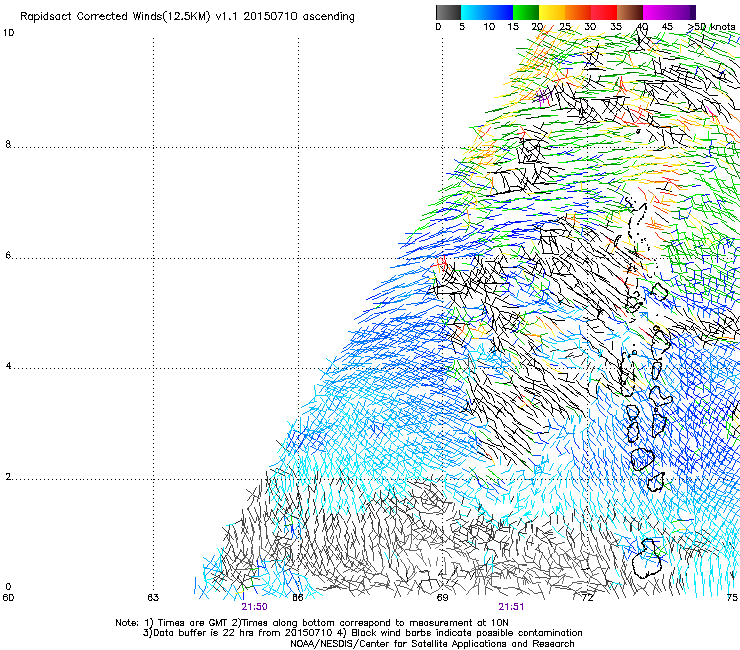Click the 'NOAA/NESDIS/Center for Satellite Applications' credit
This screenshot has height=650, width=740.
pyautogui.click(x=400, y=644)
